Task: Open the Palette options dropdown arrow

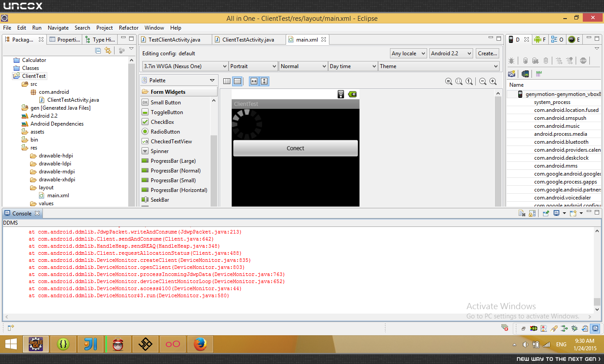Action: (x=212, y=80)
